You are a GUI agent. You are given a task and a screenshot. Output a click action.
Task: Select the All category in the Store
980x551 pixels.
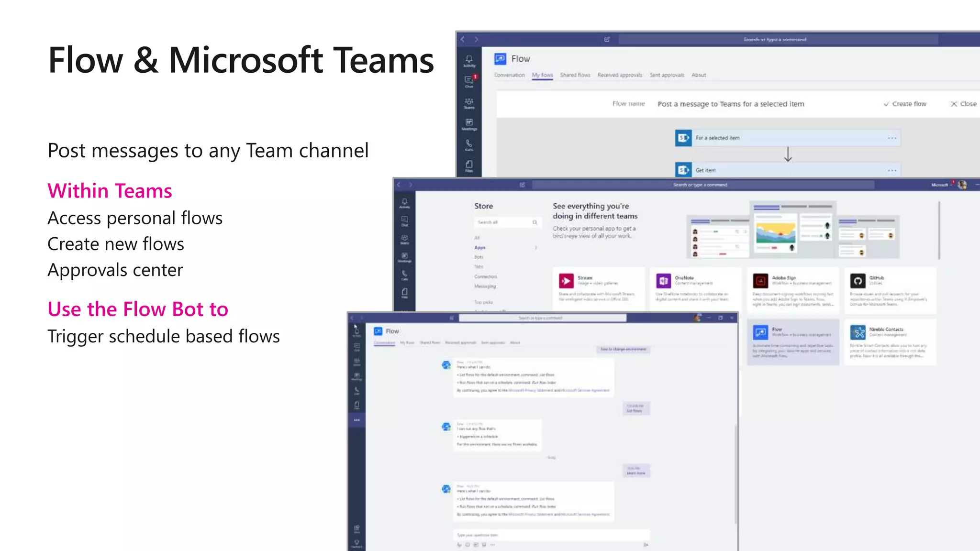click(477, 238)
